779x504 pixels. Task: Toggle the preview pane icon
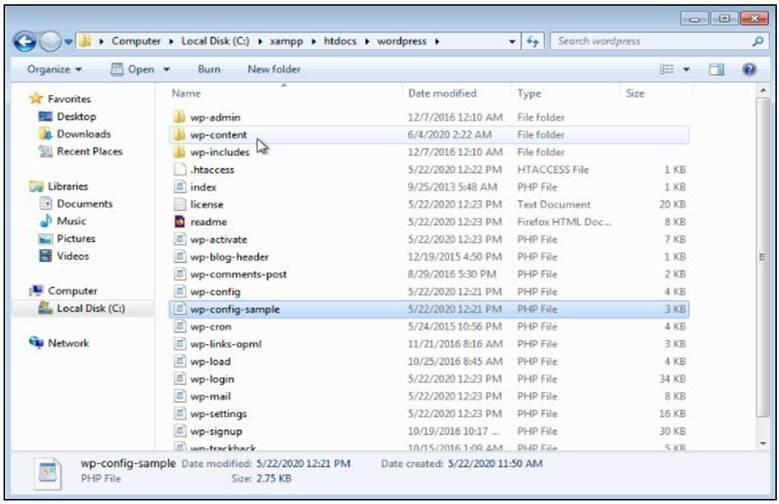pos(716,69)
